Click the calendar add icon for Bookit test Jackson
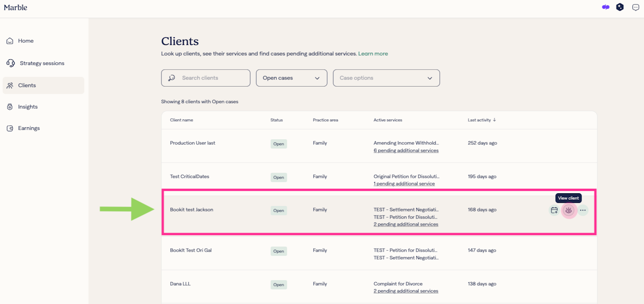 point(554,210)
